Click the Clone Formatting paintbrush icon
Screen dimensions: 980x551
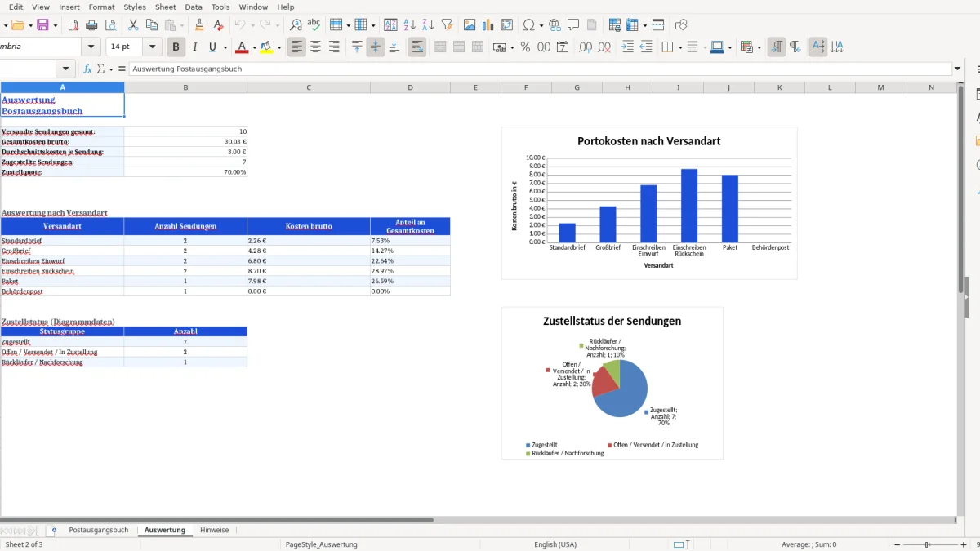[x=199, y=25]
